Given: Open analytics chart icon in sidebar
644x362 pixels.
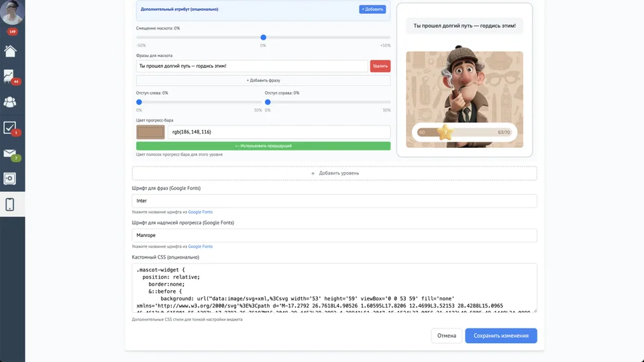Looking at the screenshot, I should coord(9,76).
